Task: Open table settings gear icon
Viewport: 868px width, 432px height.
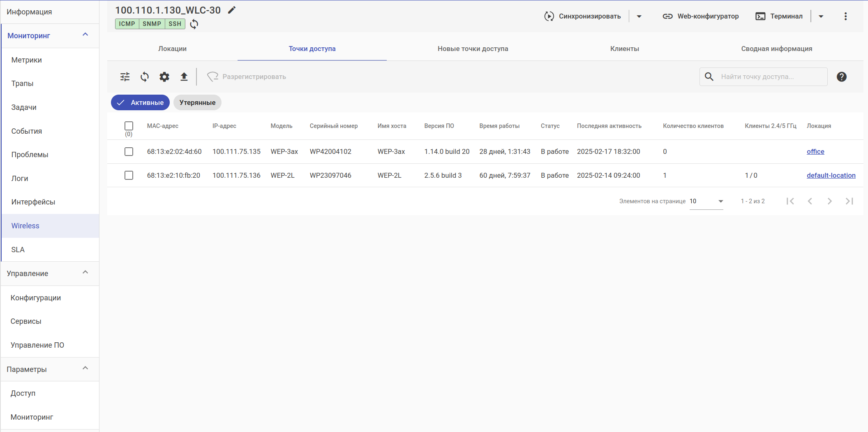Action: tap(164, 77)
